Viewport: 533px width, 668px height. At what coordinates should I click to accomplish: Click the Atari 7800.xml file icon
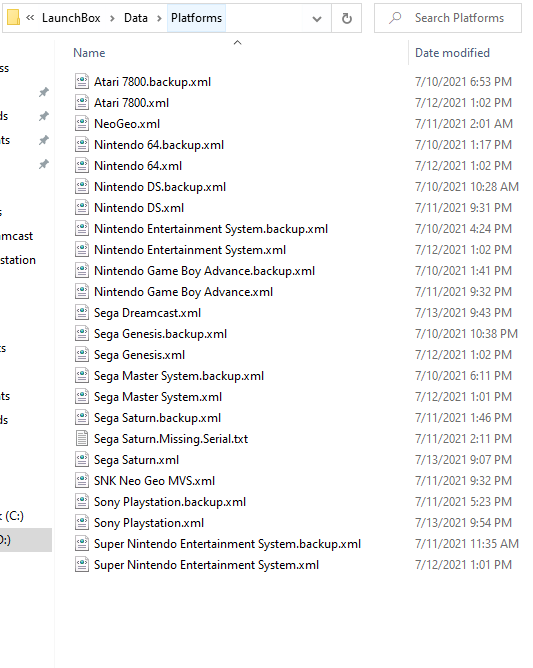tap(82, 103)
